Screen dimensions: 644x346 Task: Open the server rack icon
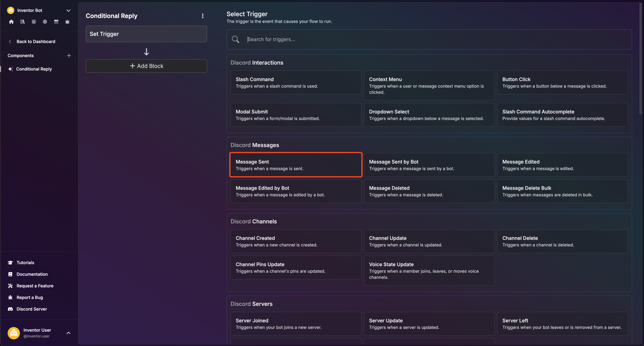click(x=56, y=22)
